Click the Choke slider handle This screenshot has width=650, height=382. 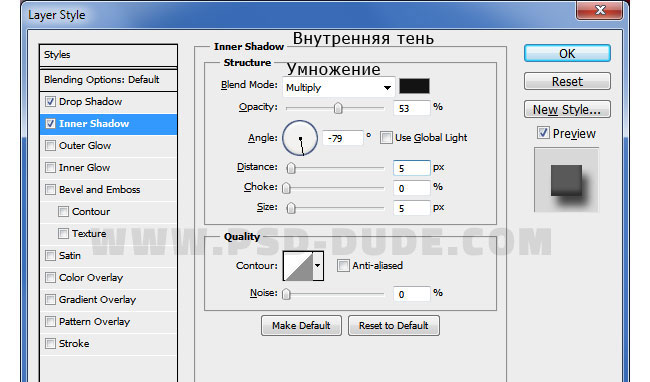[286, 188]
